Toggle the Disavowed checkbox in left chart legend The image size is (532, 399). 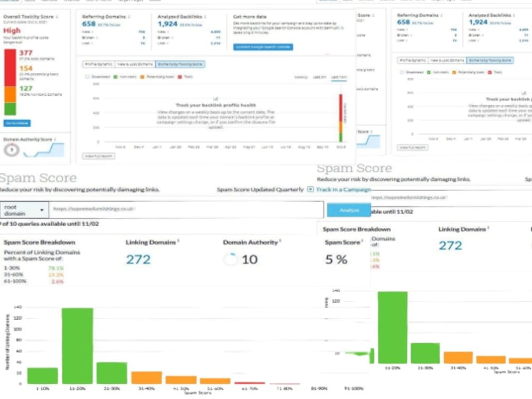[87, 77]
